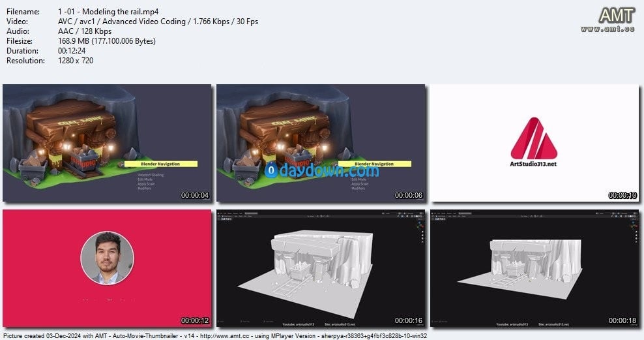Click the 'Video:' label
The width and height of the screenshot is (644, 340).
[17, 22]
